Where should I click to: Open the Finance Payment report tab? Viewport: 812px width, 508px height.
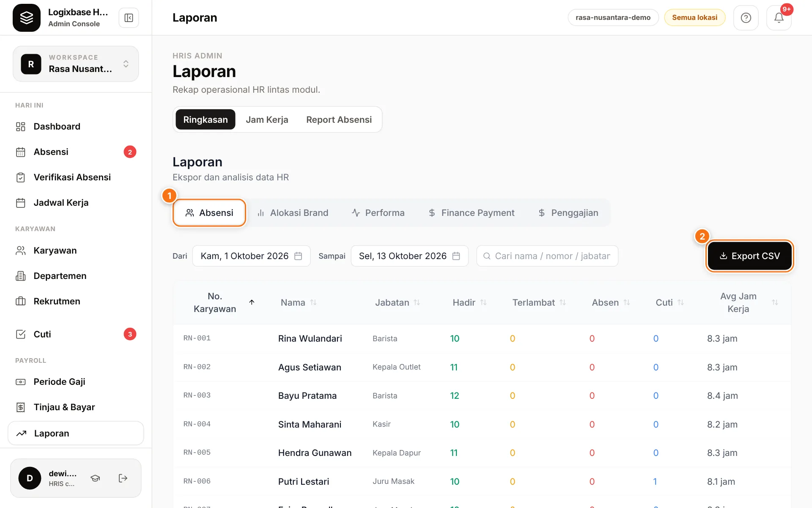(x=471, y=213)
